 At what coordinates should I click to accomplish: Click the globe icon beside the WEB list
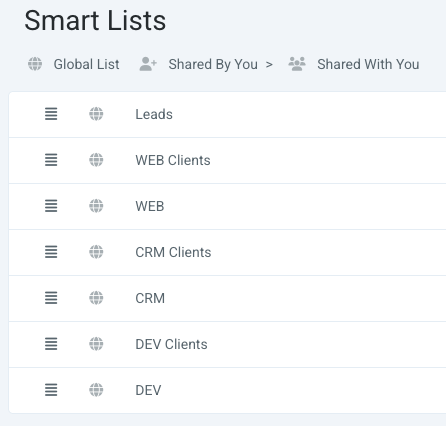click(96, 206)
